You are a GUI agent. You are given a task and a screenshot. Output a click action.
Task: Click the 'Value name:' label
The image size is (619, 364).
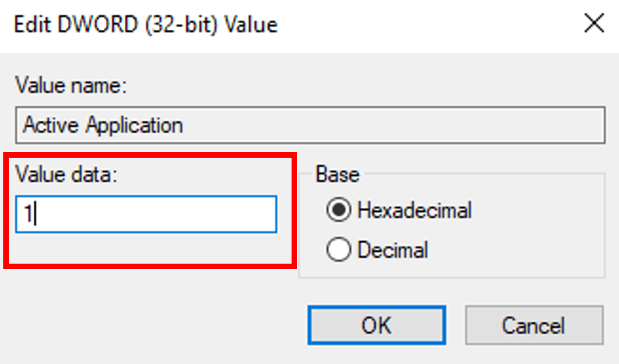click(71, 86)
